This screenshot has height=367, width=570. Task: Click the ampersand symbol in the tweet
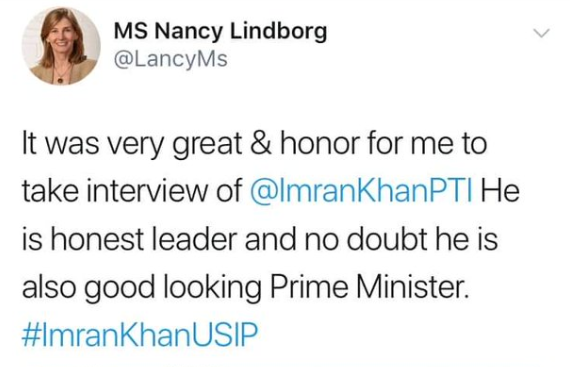click(x=261, y=142)
